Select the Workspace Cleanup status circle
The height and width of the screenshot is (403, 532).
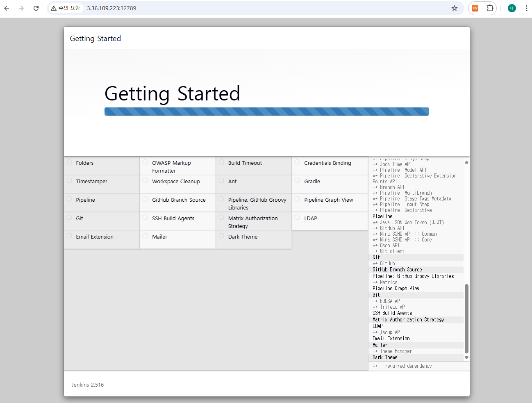145,180
